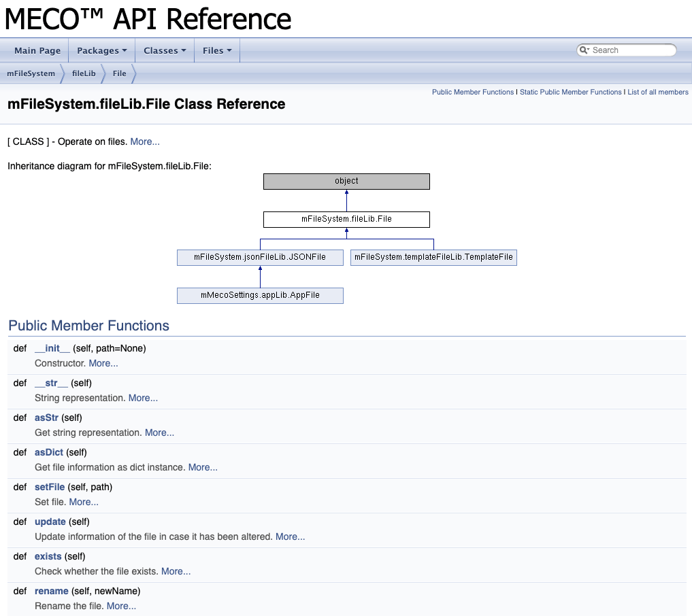Open mMecoSettings.appLib.AppFile diagram node
Image resolution: width=692 pixels, height=616 pixels.
260,296
